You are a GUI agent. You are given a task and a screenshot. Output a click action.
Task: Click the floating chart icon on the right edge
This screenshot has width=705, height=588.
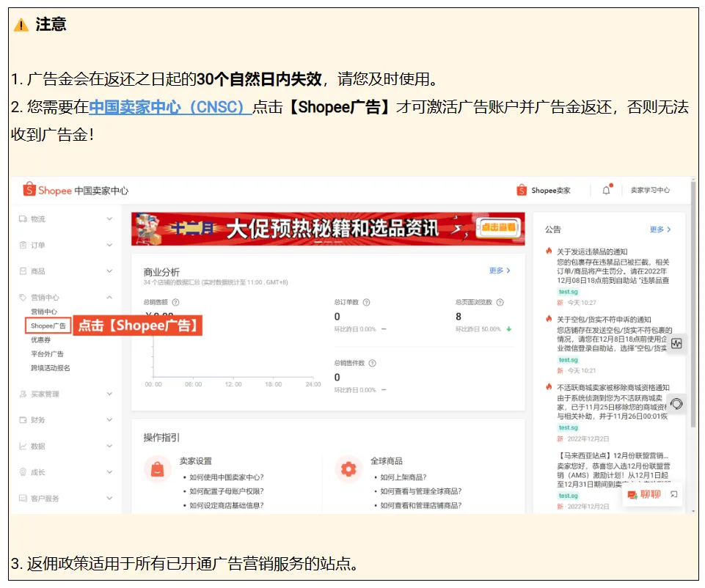pos(675,344)
